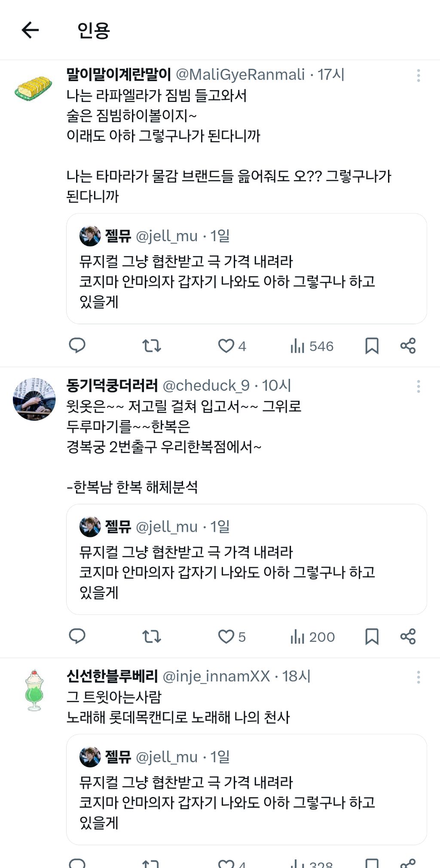The height and width of the screenshot is (868, 440).
Task: Reply to 동기덕쿵더러러's tweet
Action: (77, 636)
